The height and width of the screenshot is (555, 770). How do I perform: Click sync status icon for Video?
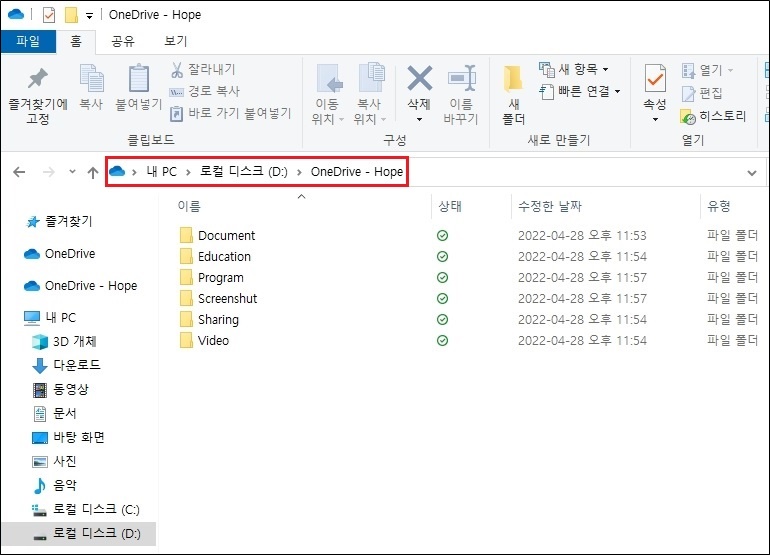tap(442, 341)
